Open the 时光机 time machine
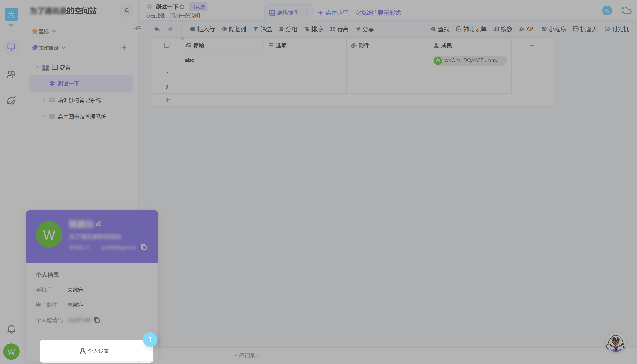The width and height of the screenshot is (637, 364). tap(617, 29)
